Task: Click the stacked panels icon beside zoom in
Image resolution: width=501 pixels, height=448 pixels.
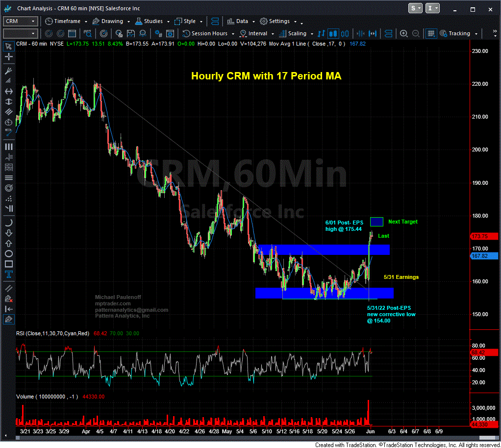Action: point(389,33)
